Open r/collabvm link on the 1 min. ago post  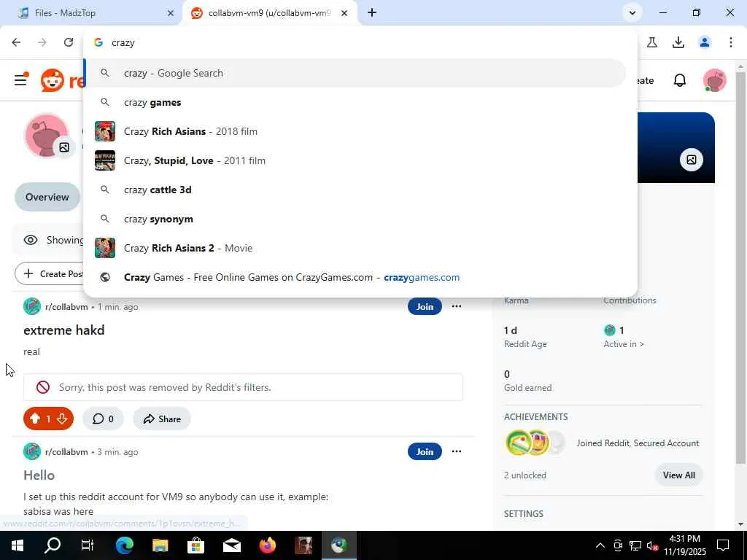(x=66, y=307)
